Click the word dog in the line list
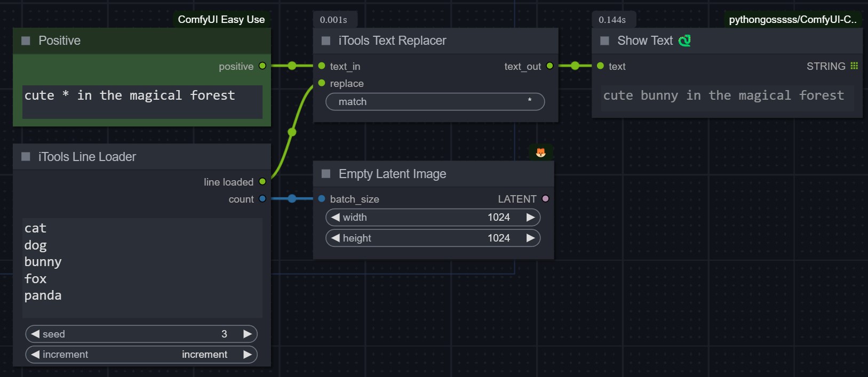Image resolution: width=868 pixels, height=377 pixels. (35, 245)
